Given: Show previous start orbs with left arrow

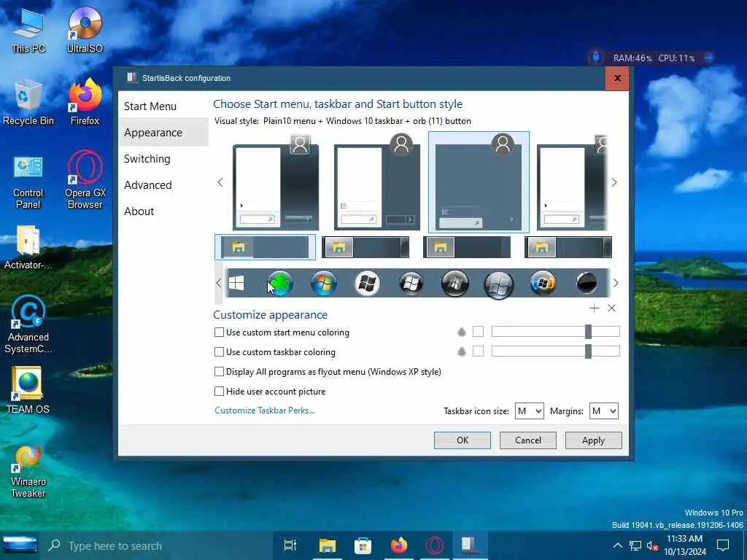Looking at the screenshot, I should (x=219, y=284).
